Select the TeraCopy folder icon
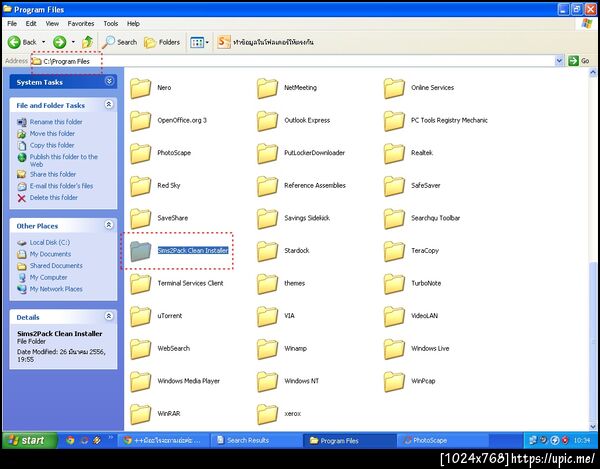Image resolution: width=600 pixels, height=469 pixels. pos(394,251)
